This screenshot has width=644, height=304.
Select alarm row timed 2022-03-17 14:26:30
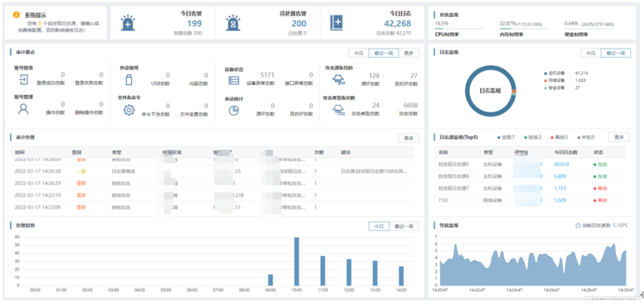pyautogui.click(x=212, y=171)
